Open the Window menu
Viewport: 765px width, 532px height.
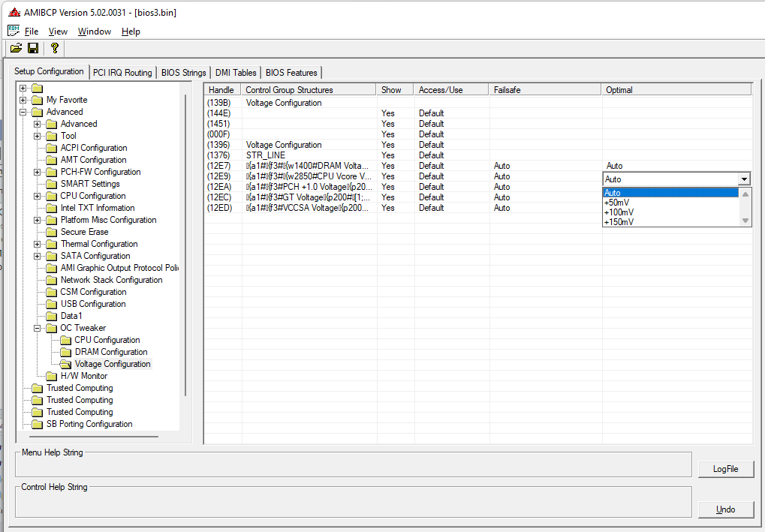95,32
